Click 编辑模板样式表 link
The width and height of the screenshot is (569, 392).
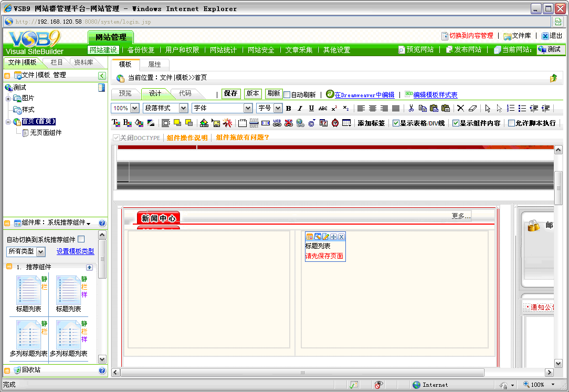pyautogui.click(x=435, y=95)
